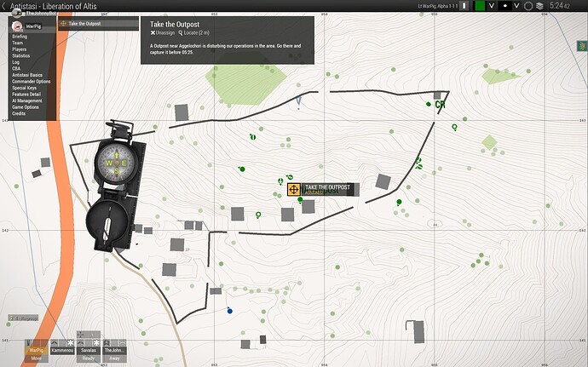Open the AI Management entry
588x367 pixels.
click(27, 100)
